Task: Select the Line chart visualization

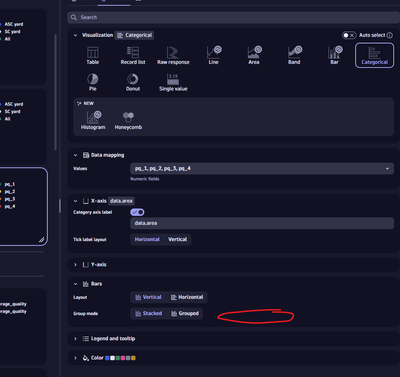Action: point(214,55)
